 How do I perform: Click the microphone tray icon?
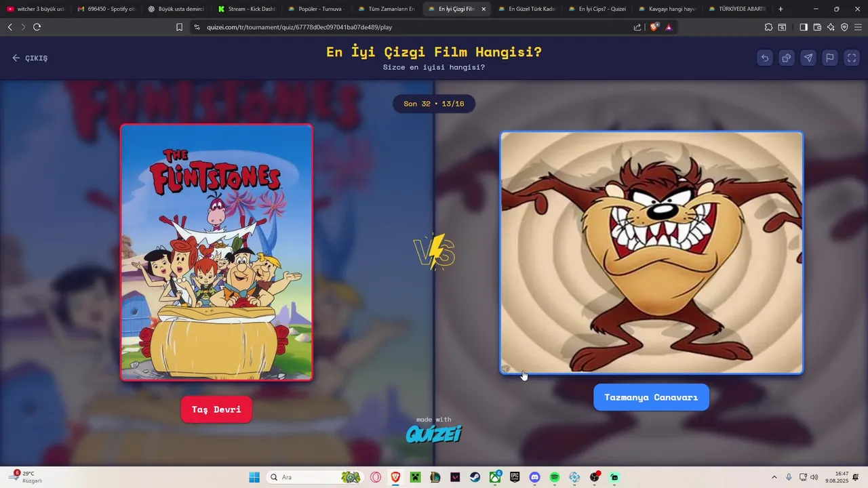tap(789, 477)
